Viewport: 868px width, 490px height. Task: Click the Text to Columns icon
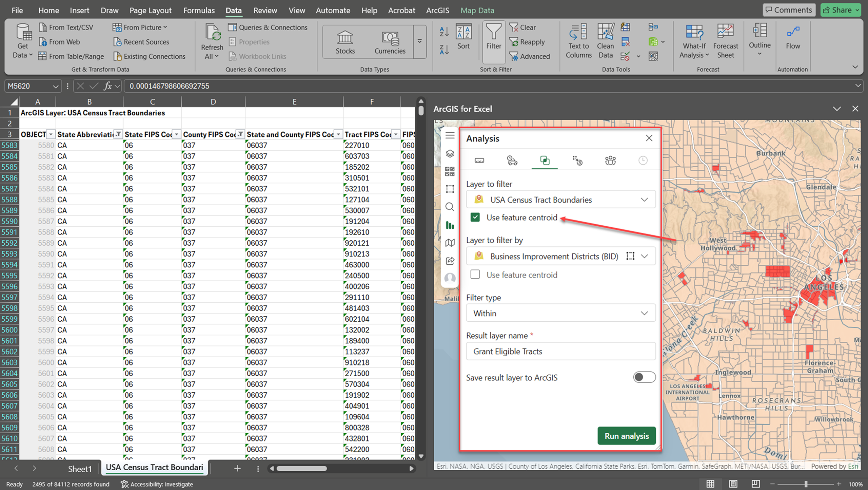[x=578, y=41]
